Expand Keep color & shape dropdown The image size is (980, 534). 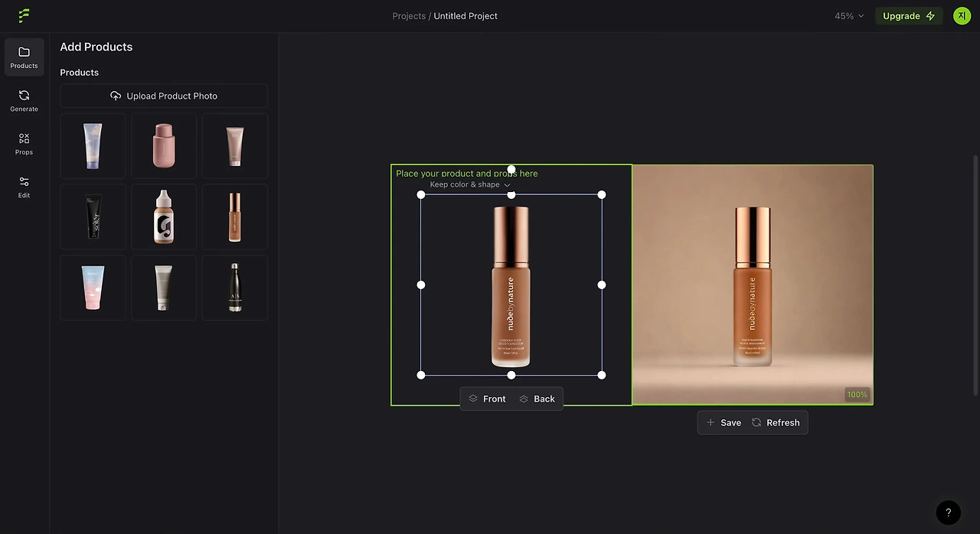(x=470, y=184)
